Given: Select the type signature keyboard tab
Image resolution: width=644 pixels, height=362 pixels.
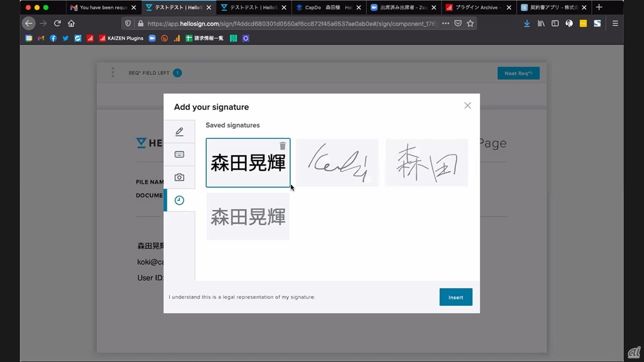Looking at the screenshot, I should click(x=179, y=154).
